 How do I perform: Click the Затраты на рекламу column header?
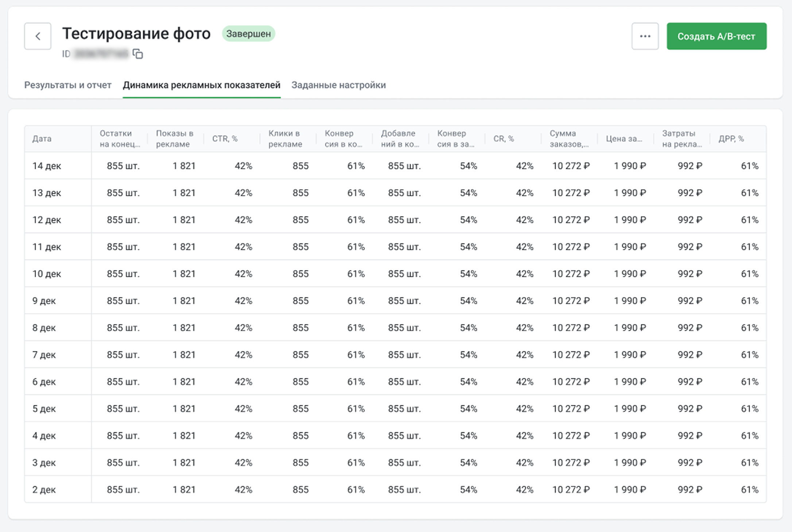tap(682, 139)
